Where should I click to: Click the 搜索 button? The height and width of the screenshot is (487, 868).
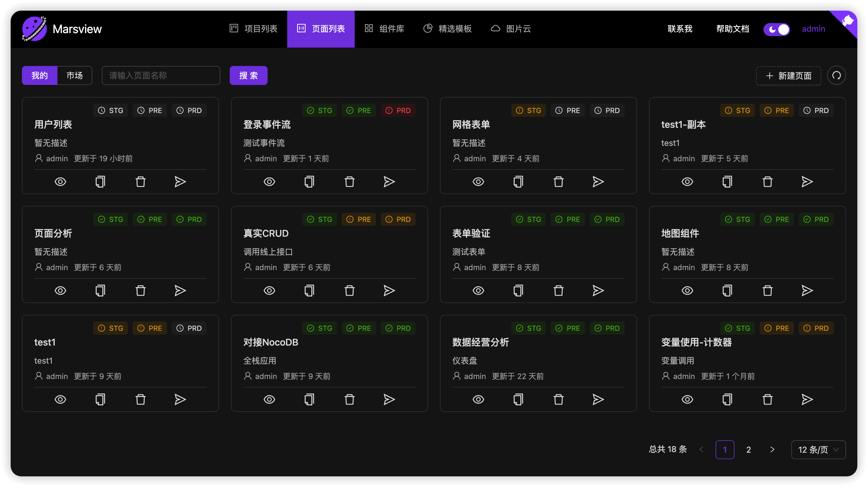point(248,75)
